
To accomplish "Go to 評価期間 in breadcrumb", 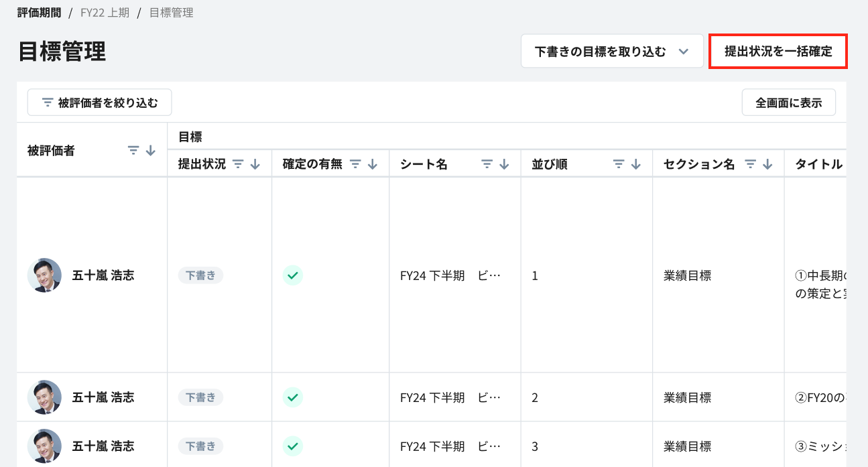I will [x=39, y=13].
